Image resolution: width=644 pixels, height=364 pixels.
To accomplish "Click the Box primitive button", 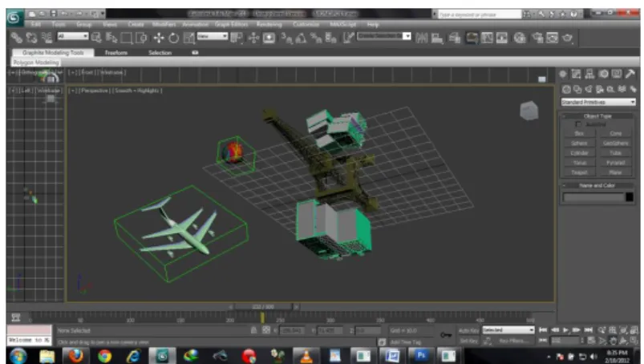I will tap(579, 133).
